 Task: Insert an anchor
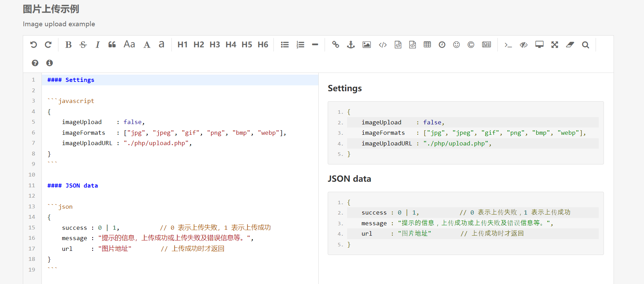(x=351, y=45)
